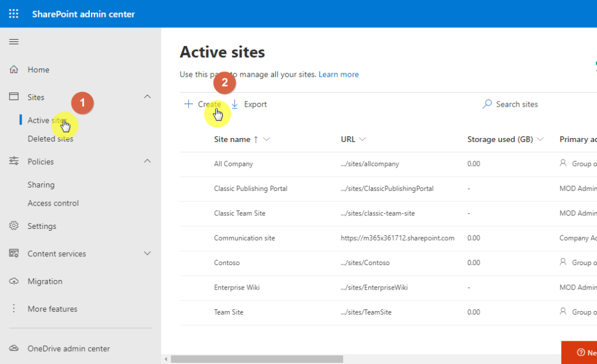Click the .../sites/Contoso URL cell
The width and height of the screenshot is (597, 364).
365,263
